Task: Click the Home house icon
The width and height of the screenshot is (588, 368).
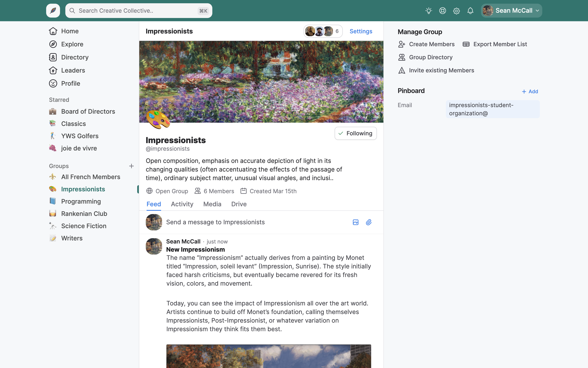Action: tap(53, 31)
